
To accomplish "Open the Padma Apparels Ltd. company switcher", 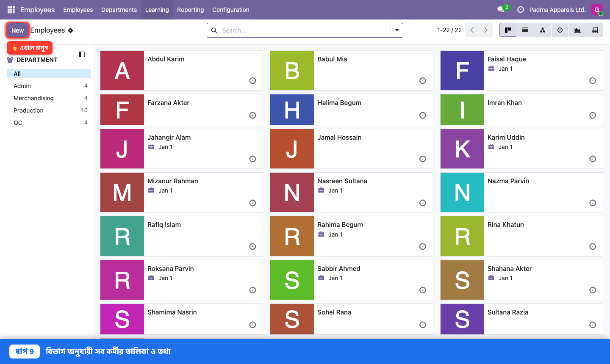I will click(557, 10).
